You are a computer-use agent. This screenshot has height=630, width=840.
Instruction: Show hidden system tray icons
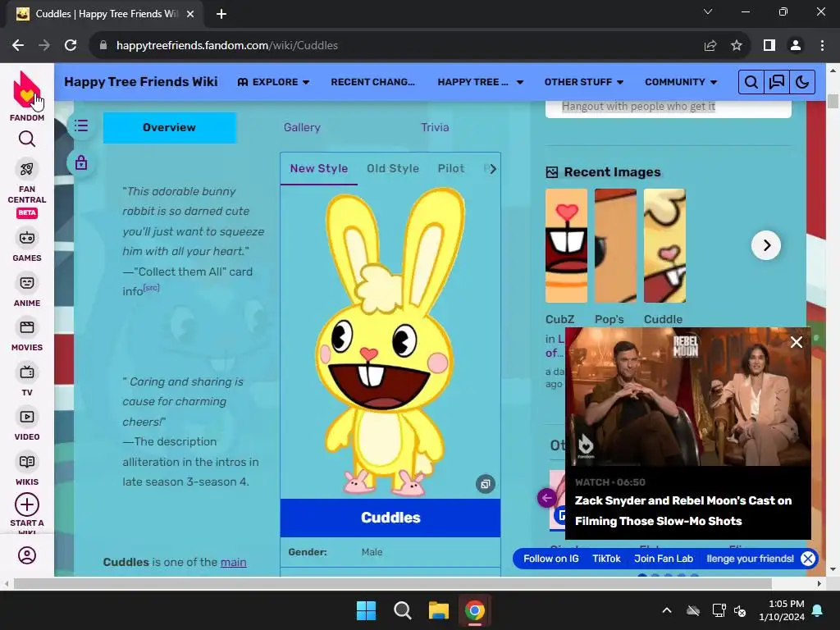click(667, 610)
